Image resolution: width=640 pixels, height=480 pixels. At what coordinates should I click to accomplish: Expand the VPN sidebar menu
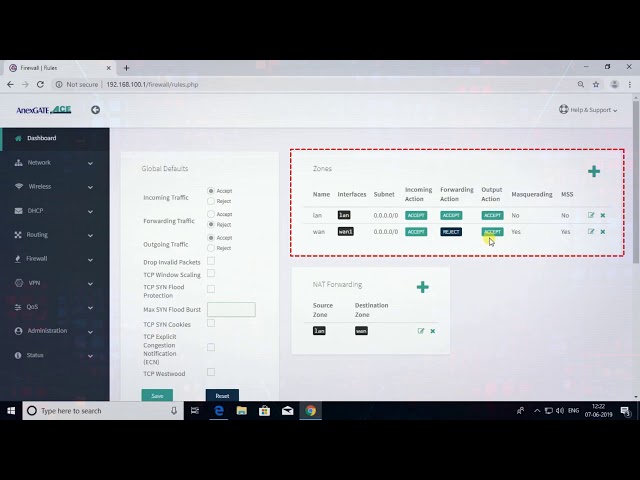(55, 283)
